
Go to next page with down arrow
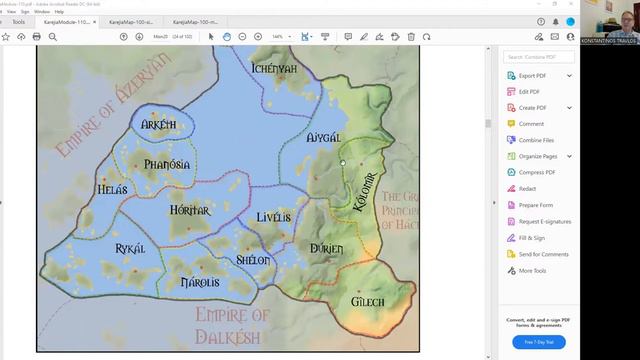point(139,37)
